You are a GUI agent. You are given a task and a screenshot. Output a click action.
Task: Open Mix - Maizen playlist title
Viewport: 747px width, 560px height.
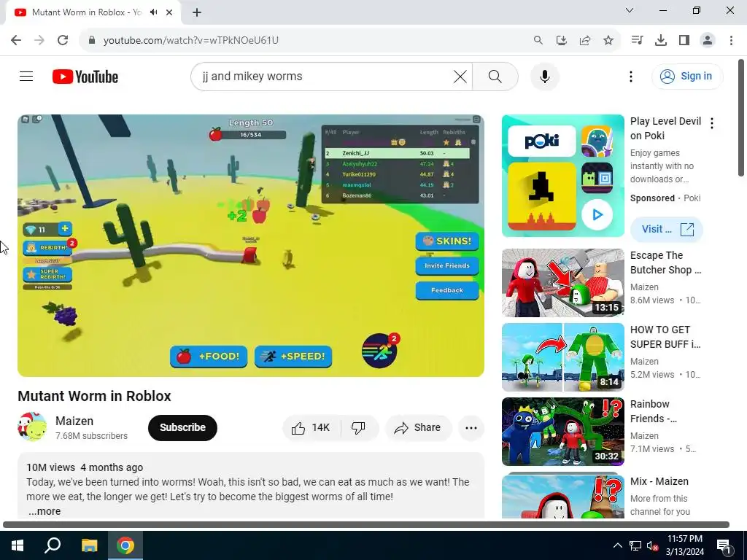coord(659,481)
